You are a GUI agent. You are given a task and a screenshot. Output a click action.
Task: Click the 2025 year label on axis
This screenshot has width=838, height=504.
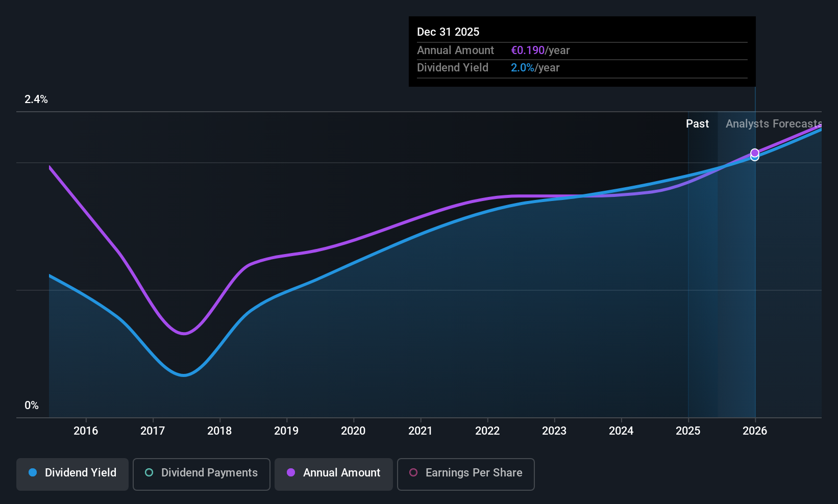pos(688,431)
